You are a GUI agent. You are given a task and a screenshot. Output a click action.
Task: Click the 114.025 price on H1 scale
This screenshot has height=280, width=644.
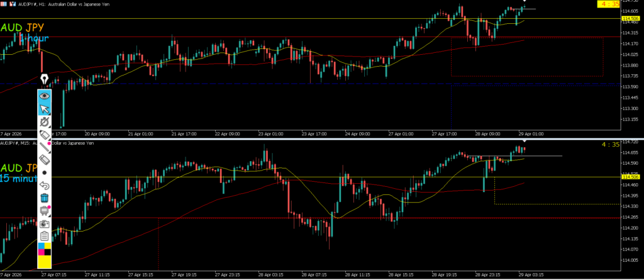pos(630,54)
